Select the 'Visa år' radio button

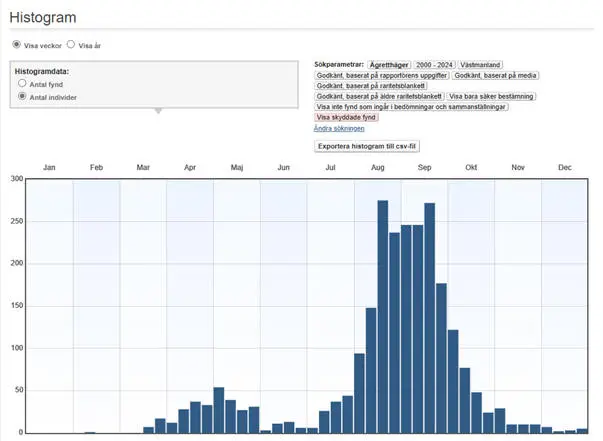pyautogui.click(x=71, y=45)
